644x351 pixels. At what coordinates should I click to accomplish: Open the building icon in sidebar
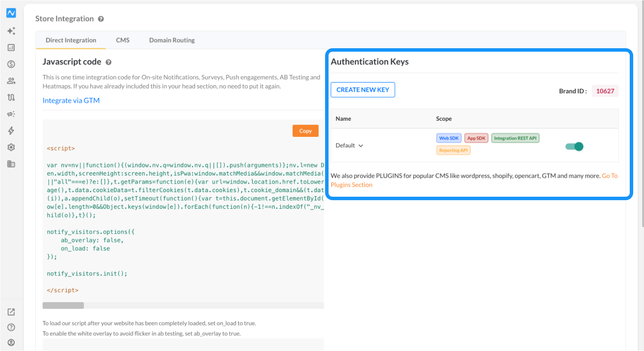click(11, 164)
